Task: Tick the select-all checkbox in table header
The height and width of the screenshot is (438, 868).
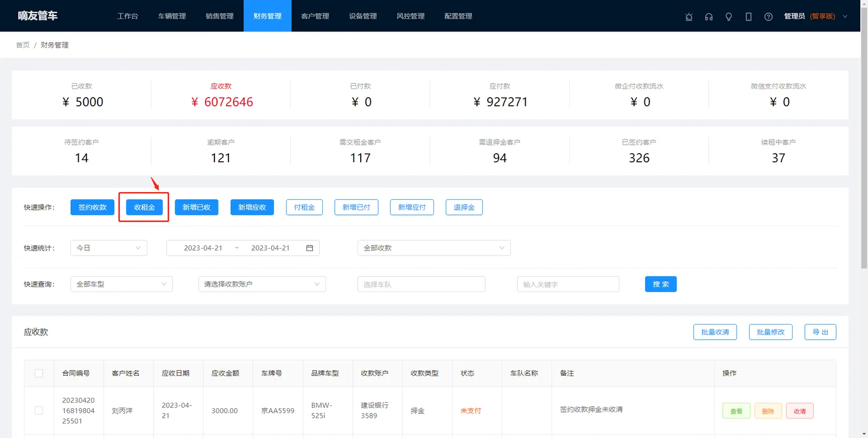Action: [x=39, y=373]
